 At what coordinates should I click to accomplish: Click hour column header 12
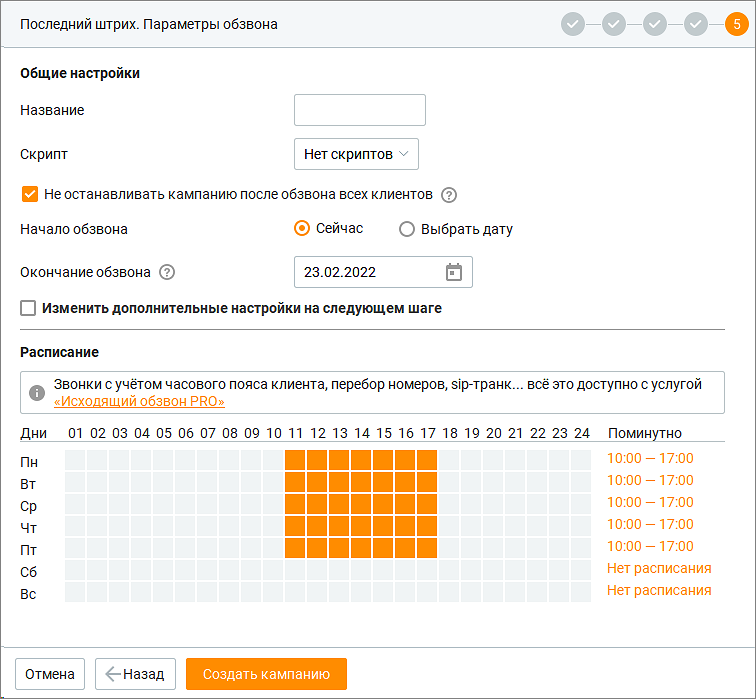[x=318, y=433]
